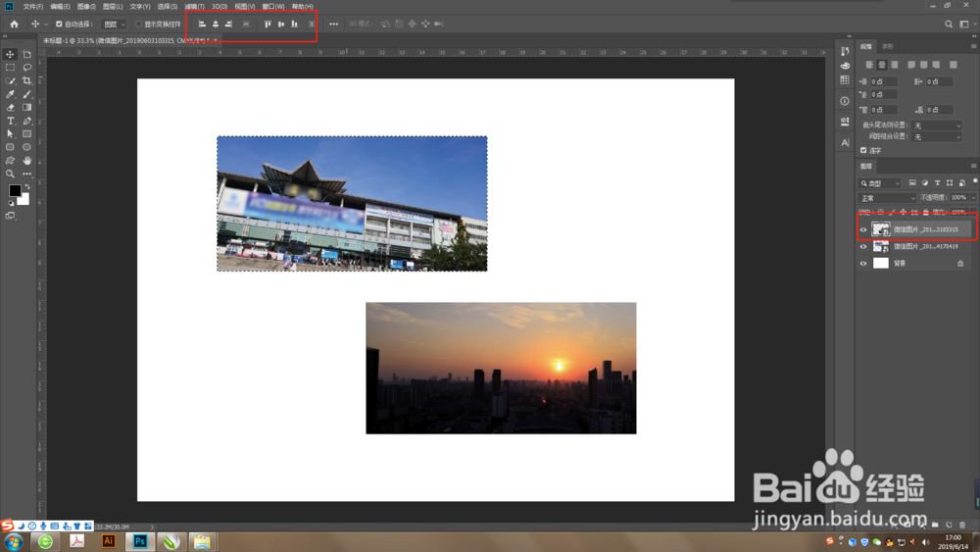Viewport: 980px width, 552px height.
Task: Select the Rectangle shape tool
Action: tap(26, 133)
